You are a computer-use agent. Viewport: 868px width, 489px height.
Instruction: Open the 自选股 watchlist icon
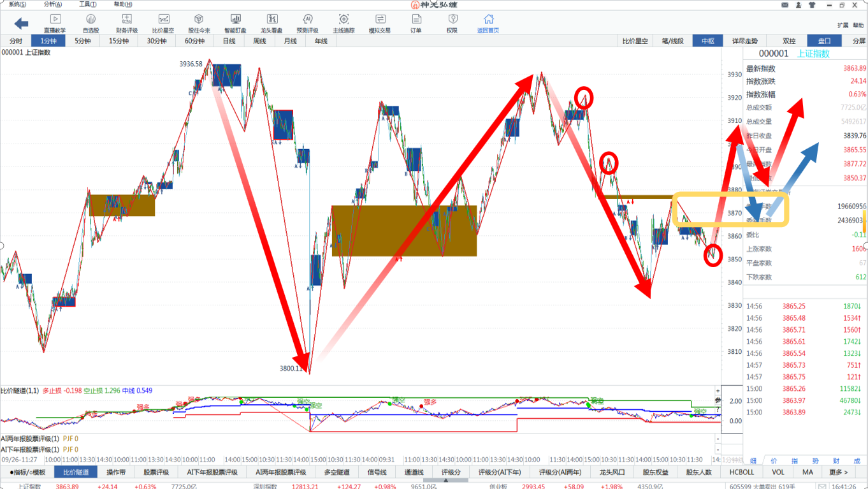[x=90, y=23]
